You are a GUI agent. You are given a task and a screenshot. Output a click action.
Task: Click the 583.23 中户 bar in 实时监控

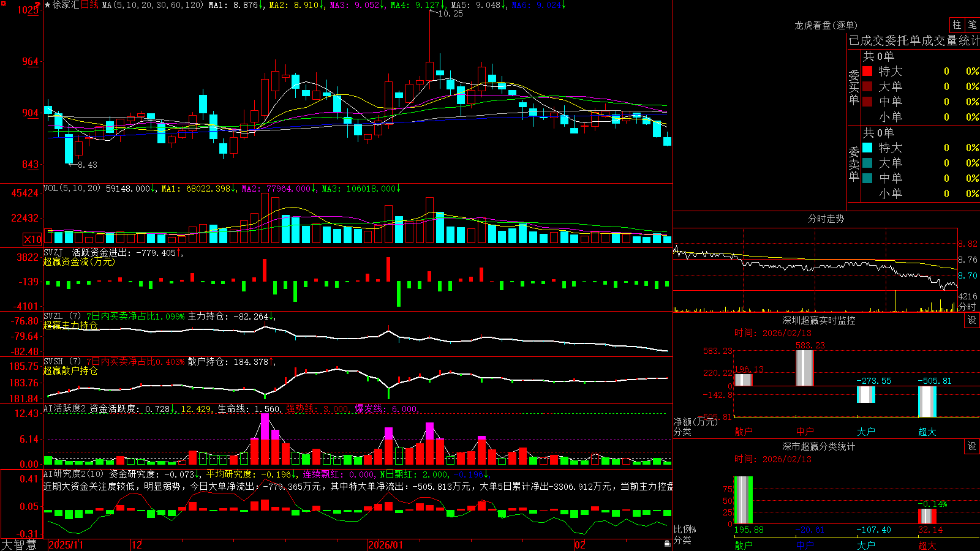[x=805, y=368]
